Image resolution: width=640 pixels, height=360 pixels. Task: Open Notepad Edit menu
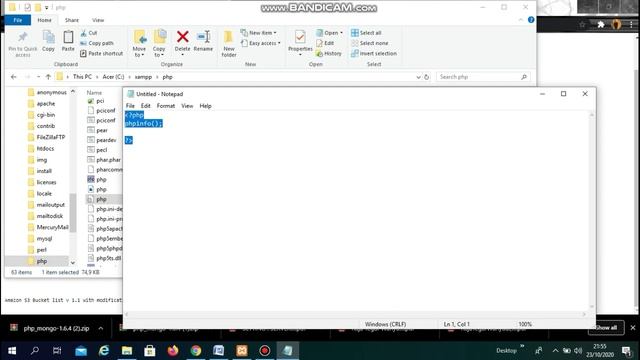pyautogui.click(x=146, y=106)
